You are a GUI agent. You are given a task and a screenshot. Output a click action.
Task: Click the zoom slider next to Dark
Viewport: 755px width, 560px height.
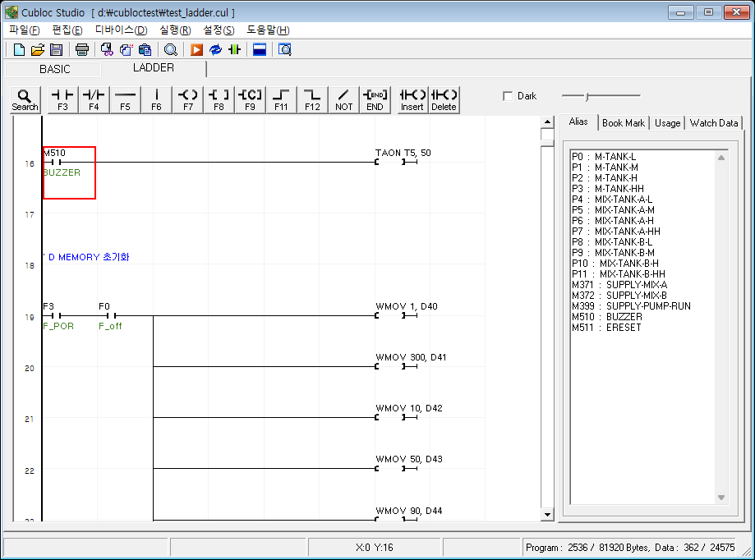pos(587,96)
